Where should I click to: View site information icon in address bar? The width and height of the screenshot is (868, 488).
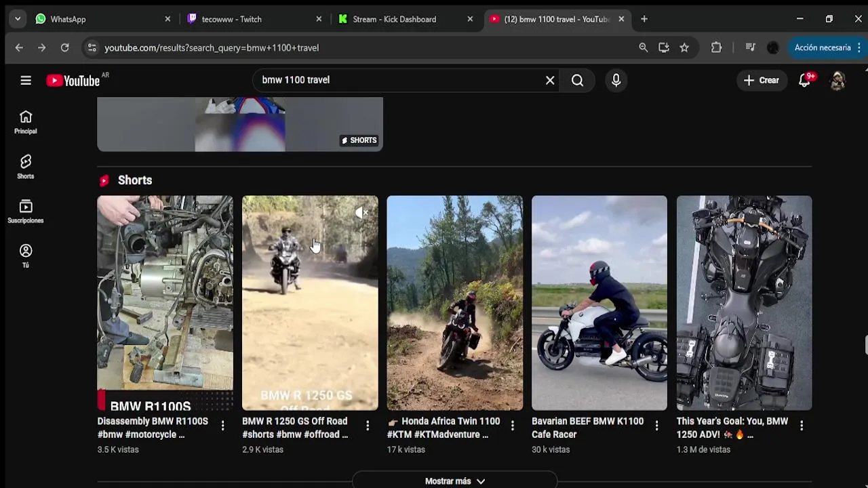coord(92,47)
